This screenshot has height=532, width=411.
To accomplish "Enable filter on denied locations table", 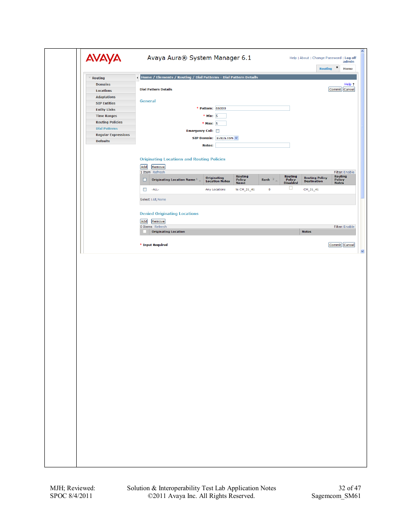I will coord(349,227).
